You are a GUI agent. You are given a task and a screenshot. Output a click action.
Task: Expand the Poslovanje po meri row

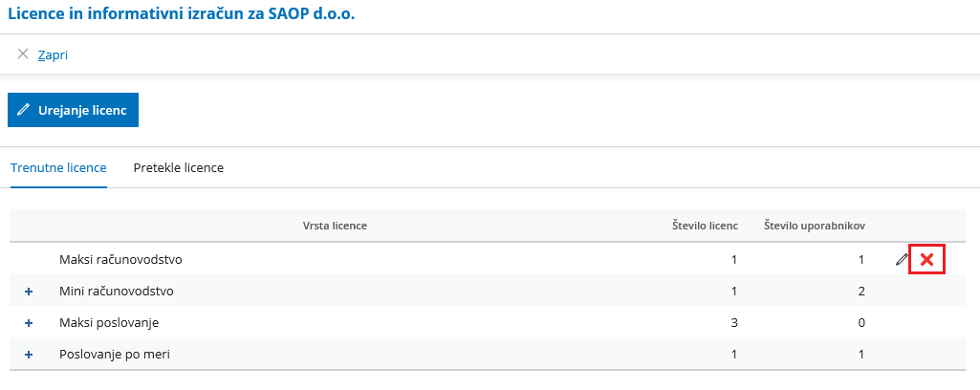pos(28,355)
